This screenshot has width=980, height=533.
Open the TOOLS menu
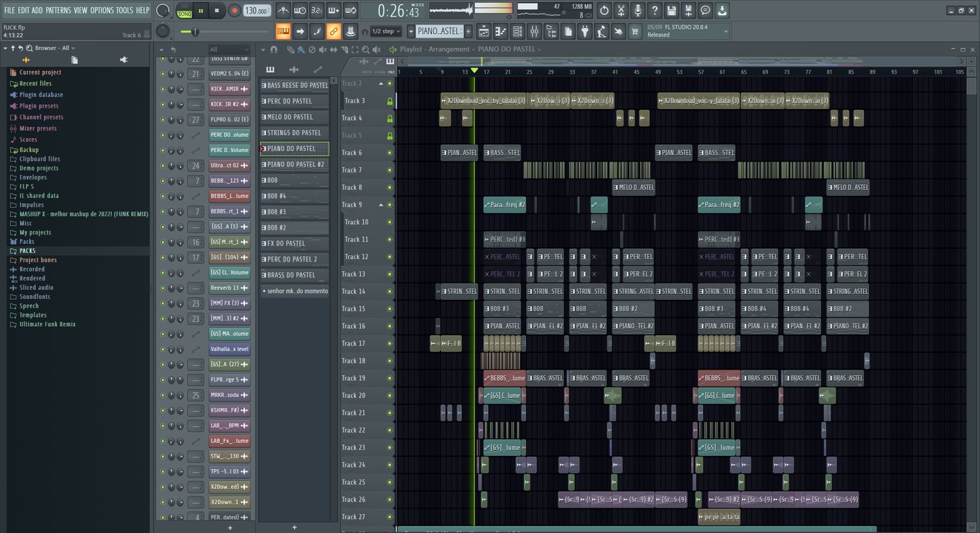(x=125, y=10)
